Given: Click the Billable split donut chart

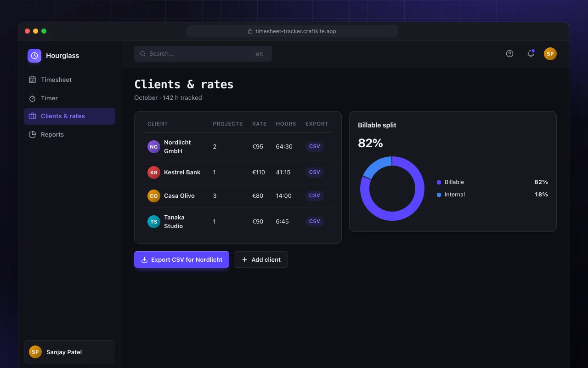Looking at the screenshot, I should (x=392, y=189).
